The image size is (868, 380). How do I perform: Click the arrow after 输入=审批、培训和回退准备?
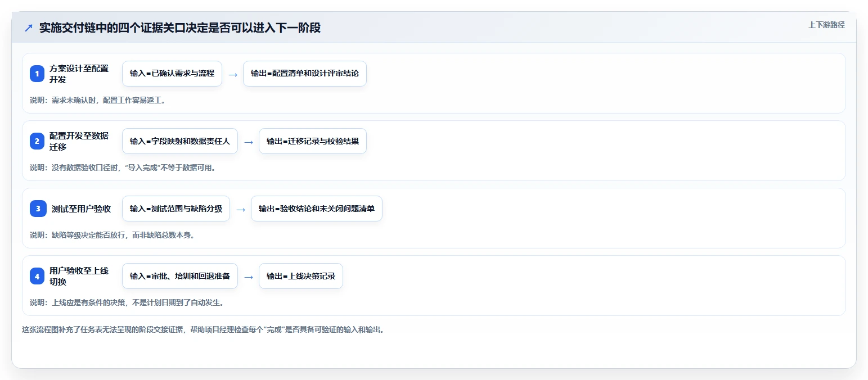coord(248,277)
